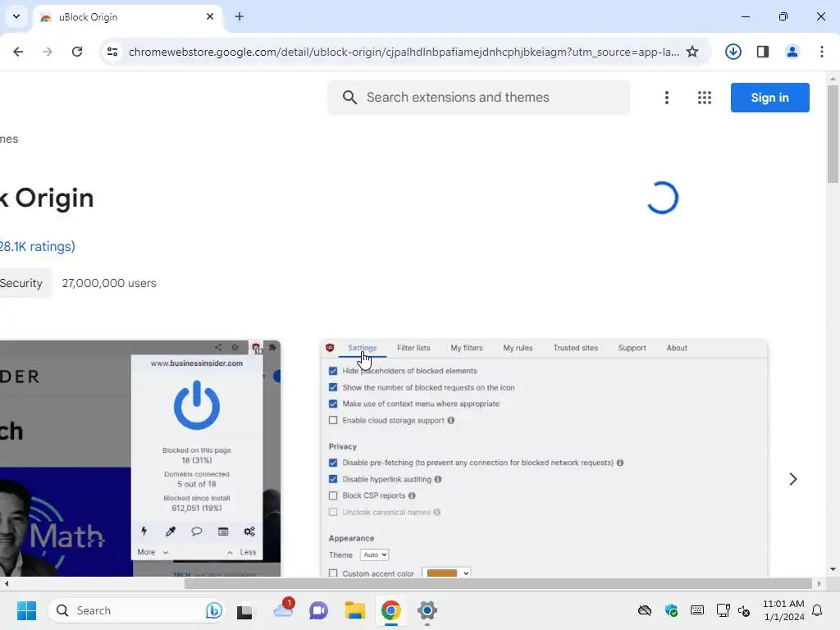Toggle the Chrome side panel
840x630 pixels.
[x=762, y=52]
